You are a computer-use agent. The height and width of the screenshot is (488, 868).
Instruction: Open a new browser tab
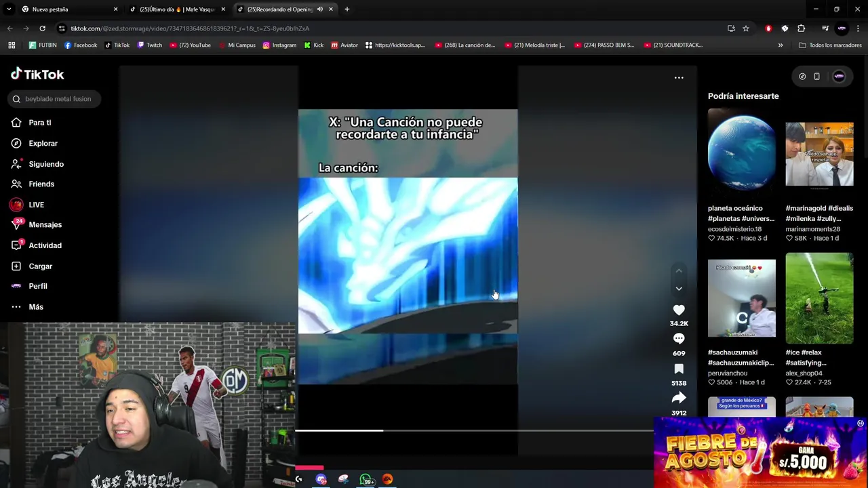(x=347, y=9)
